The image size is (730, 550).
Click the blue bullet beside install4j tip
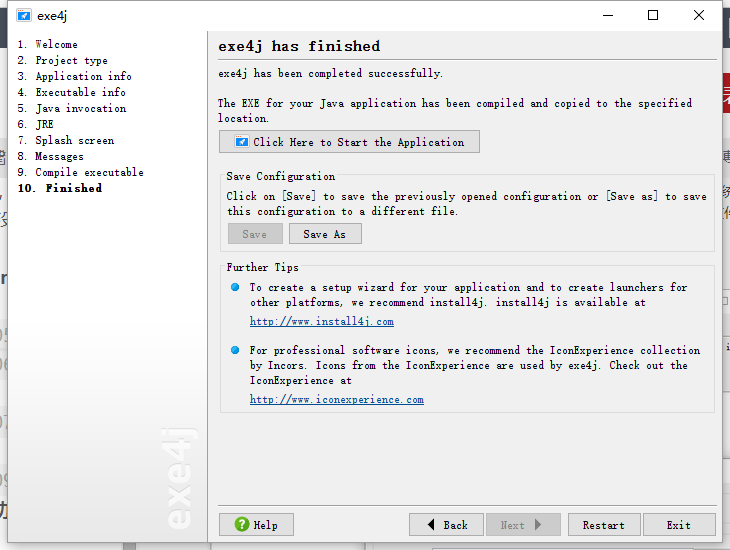tap(235, 287)
